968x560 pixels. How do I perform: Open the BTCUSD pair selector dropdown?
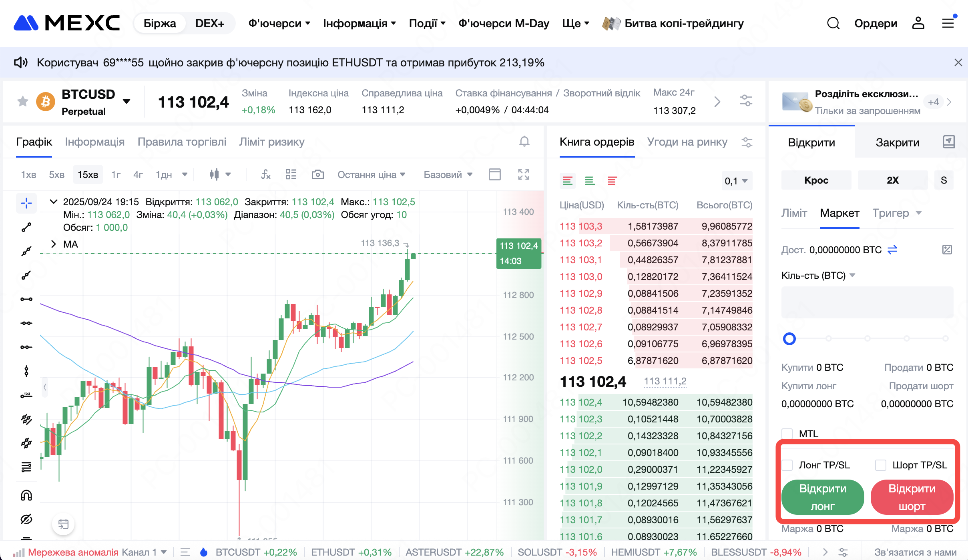[x=127, y=102]
